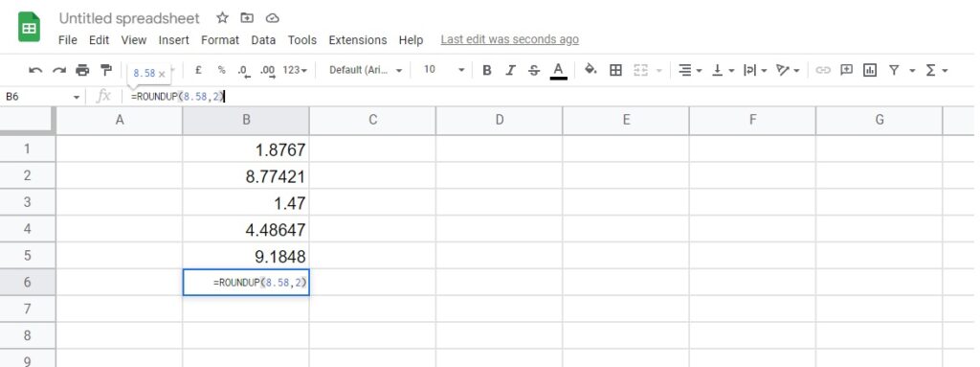Open the font size 10 dropdown
The image size is (980, 367).
coord(444,70)
